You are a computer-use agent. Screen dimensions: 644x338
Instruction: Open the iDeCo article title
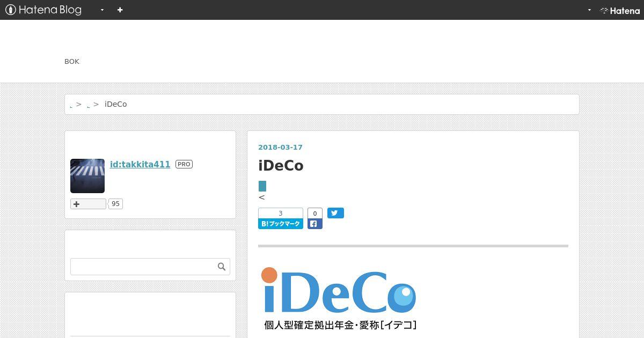(x=281, y=165)
